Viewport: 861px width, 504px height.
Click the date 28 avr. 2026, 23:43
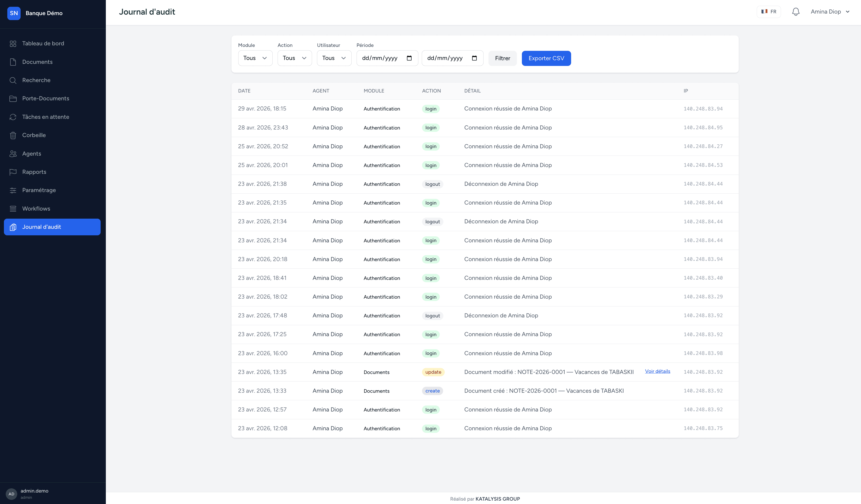(263, 127)
